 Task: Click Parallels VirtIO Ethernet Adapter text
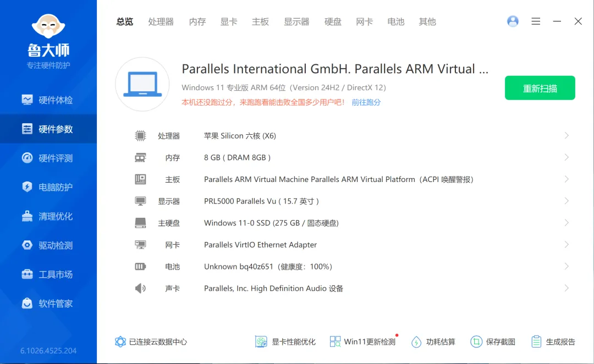pyautogui.click(x=260, y=245)
